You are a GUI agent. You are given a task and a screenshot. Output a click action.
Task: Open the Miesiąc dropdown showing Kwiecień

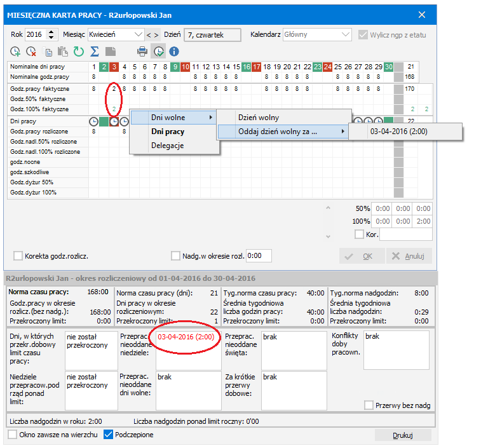point(116,34)
